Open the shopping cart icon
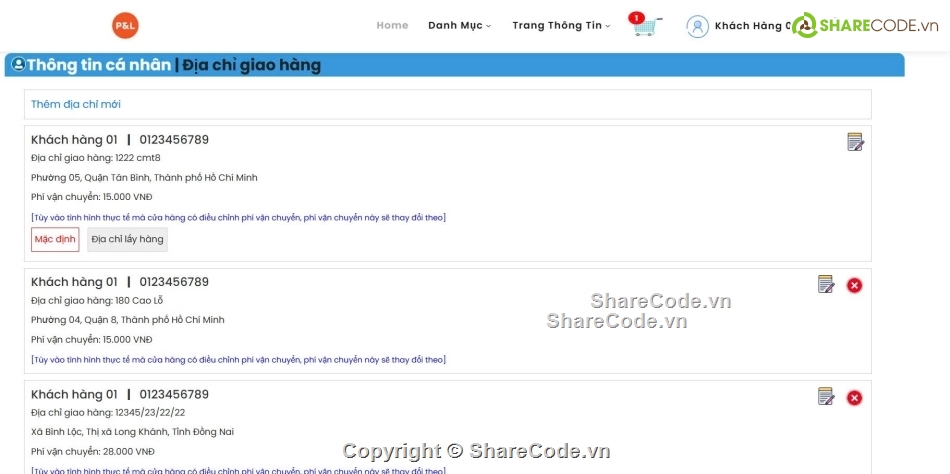The width and height of the screenshot is (950, 474). coord(647,27)
